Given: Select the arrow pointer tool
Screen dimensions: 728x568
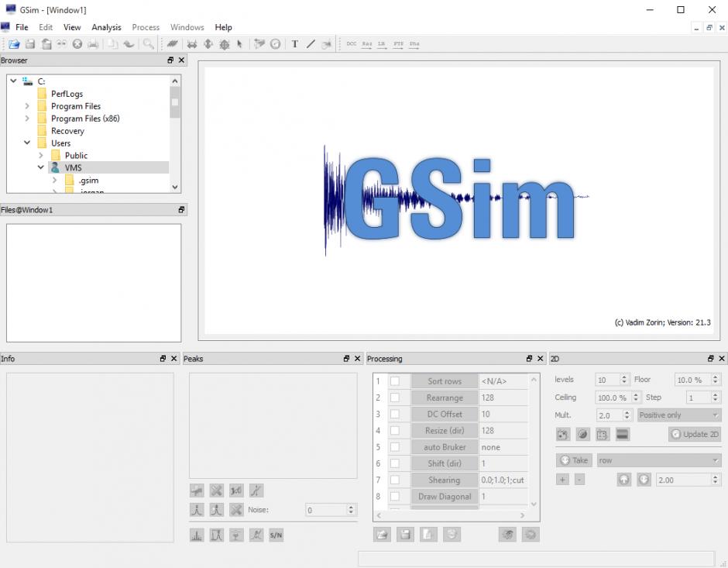Looking at the screenshot, I should 239,44.
